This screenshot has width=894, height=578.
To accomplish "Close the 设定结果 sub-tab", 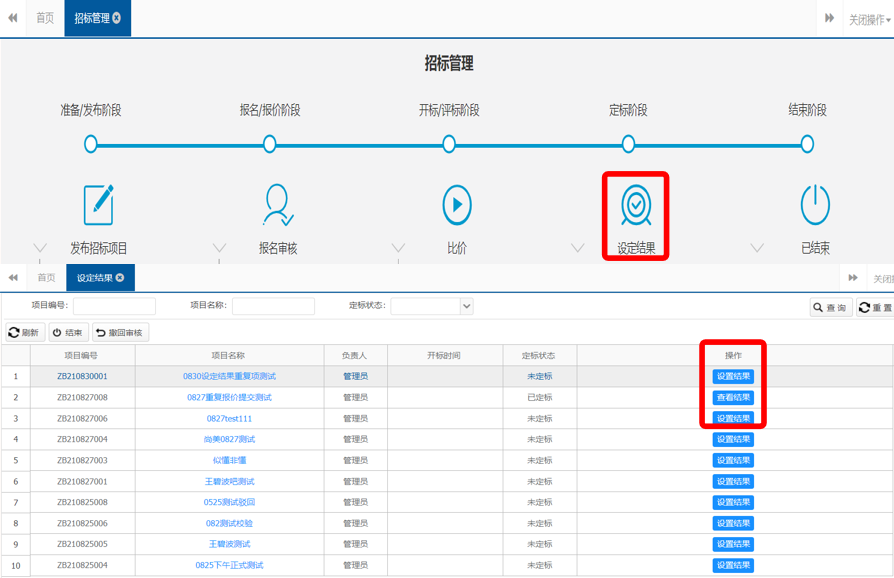I will click(x=120, y=278).
